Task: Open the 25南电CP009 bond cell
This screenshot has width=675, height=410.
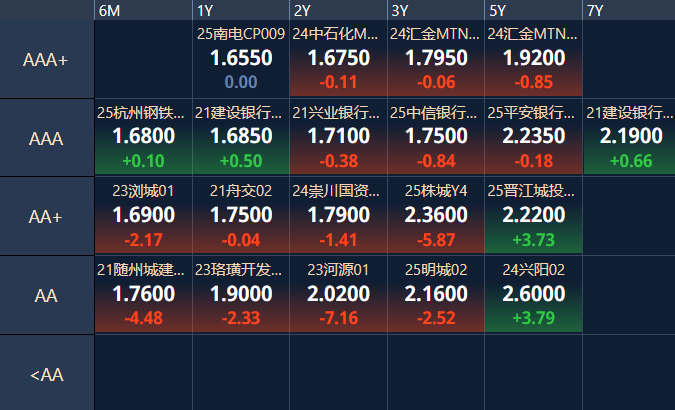Action: coord(240,59)
